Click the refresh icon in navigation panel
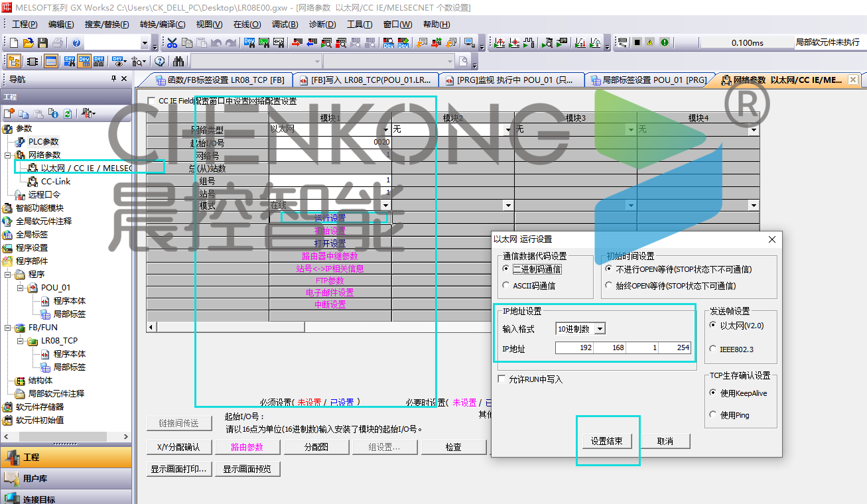Image resolution: width=867 pixels, height=504 pixels. point(67,114)
